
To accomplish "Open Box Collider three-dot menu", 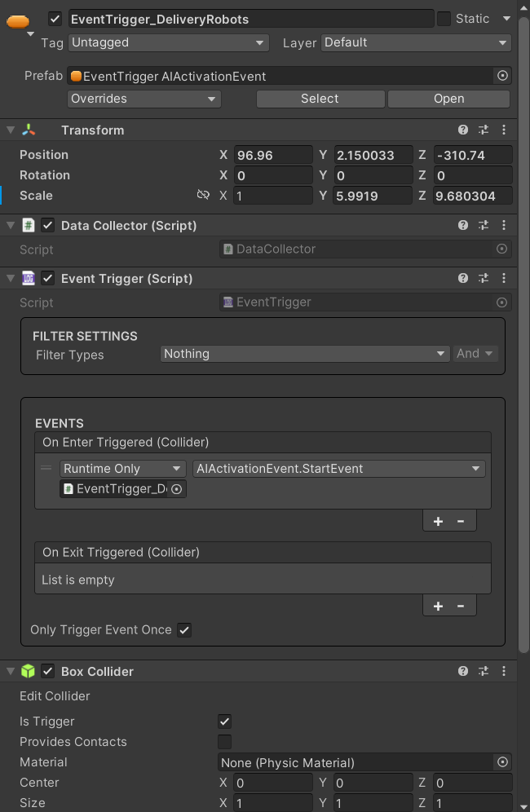I will tap(504, 671).
